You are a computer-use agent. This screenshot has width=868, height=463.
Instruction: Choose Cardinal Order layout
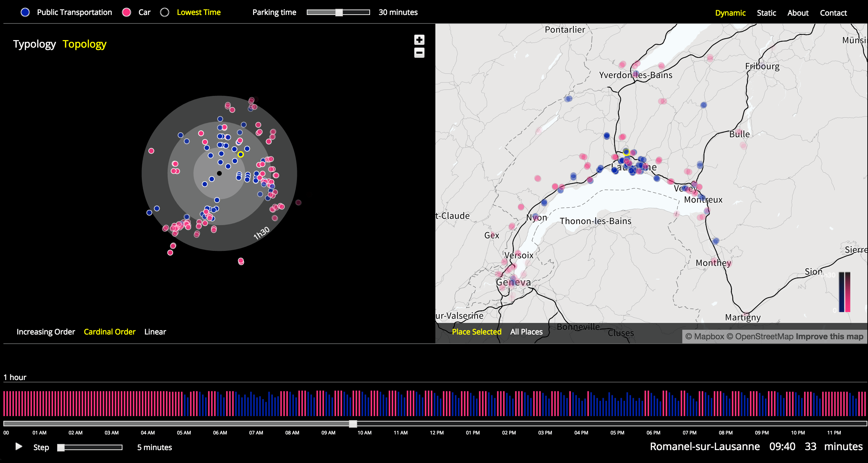point(110,332)
